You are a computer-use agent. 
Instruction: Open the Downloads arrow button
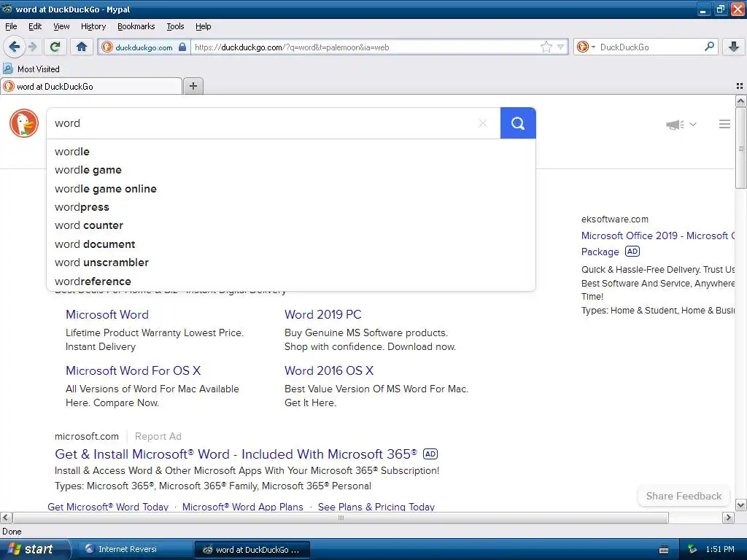(734, 47)
